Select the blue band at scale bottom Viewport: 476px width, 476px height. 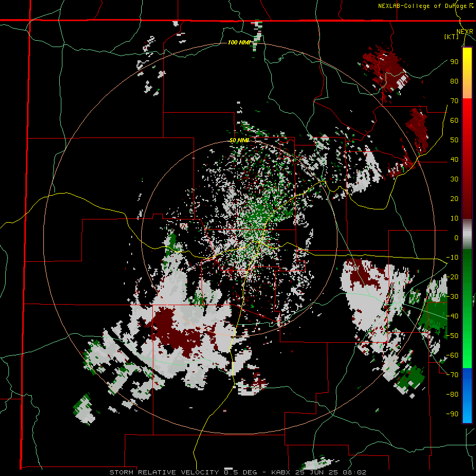pos(467,395)
